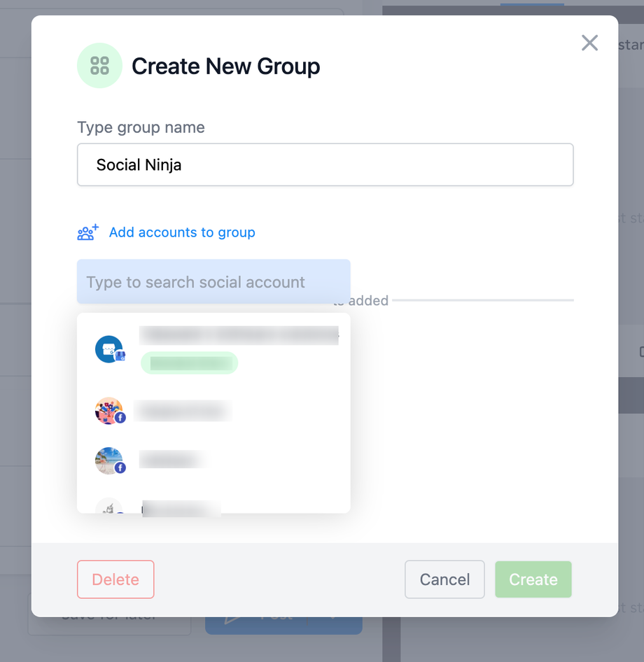Select the partially visible gray avatar

coord(108,507)
